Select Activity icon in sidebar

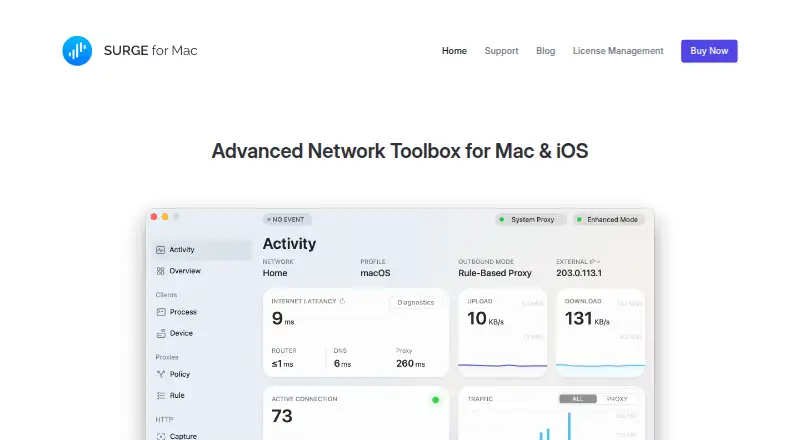160,250
